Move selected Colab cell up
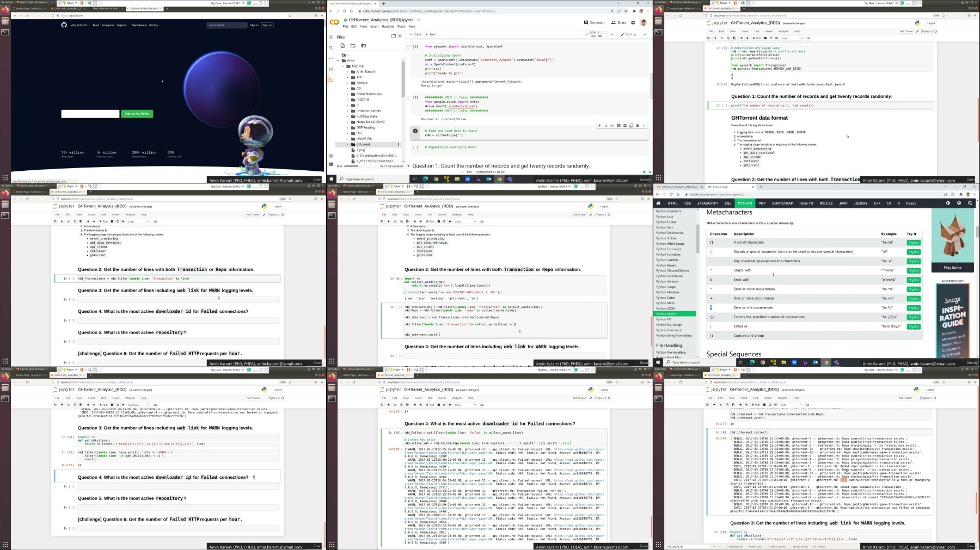980x550 pixels. 599,126
